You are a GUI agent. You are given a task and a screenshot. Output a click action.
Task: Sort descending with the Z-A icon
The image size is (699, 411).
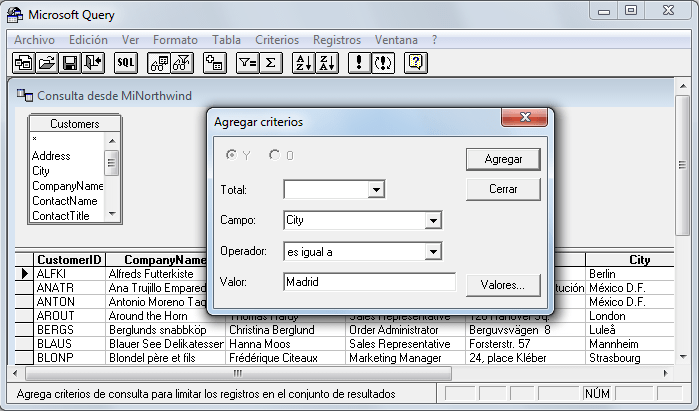pyautogui.click(x=327, y=63)
